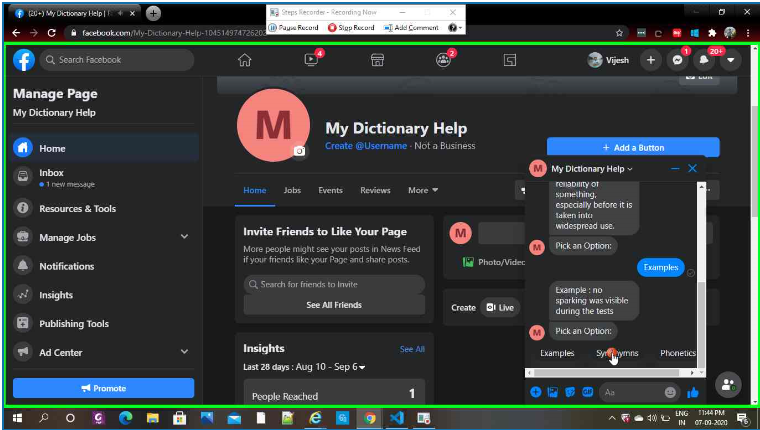Bookmark page star icon
Screen dimensions: 760x430
click(619, 33)
